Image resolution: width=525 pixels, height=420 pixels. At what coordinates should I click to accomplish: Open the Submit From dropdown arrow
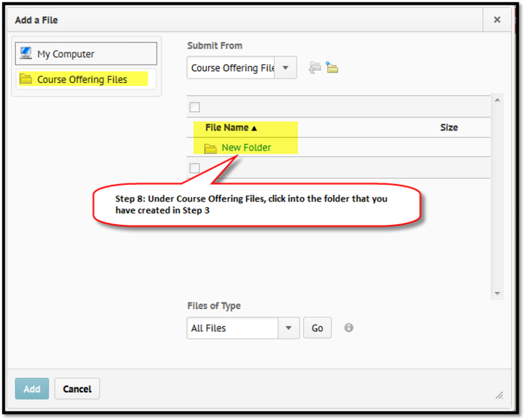point(285,68)
